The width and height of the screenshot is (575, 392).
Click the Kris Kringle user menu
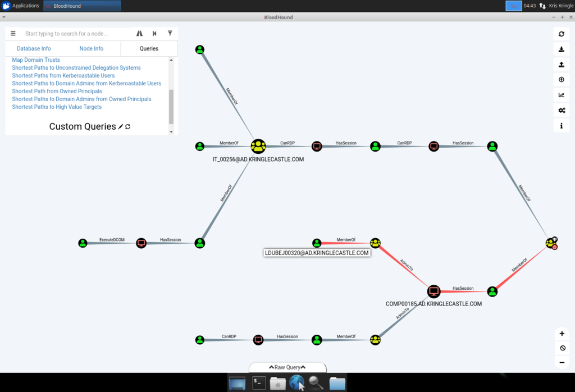point(561,6)
